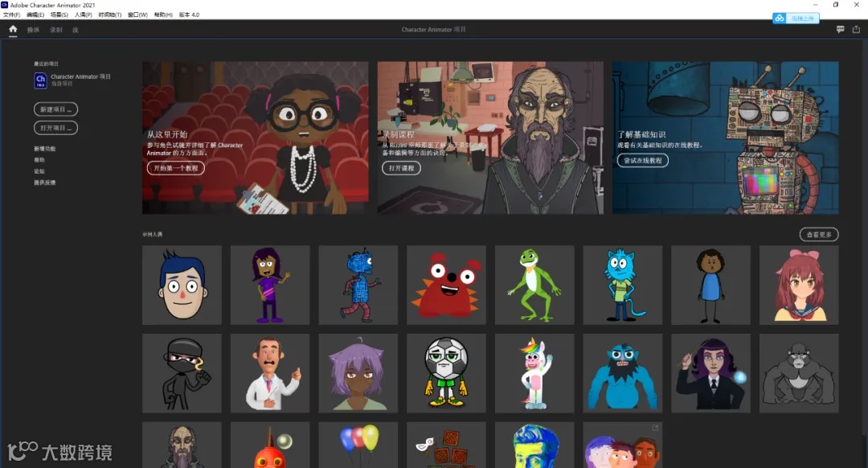Select the grey gorilla puppet
The height and width of the screenshot is (468, 868).
click(799, 373)
